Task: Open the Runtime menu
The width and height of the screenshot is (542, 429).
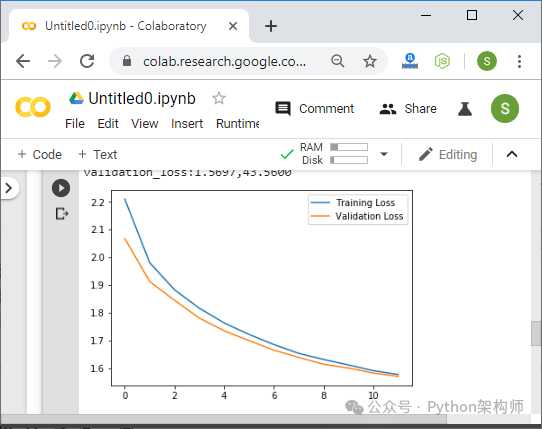Action: tap(237, 123)
